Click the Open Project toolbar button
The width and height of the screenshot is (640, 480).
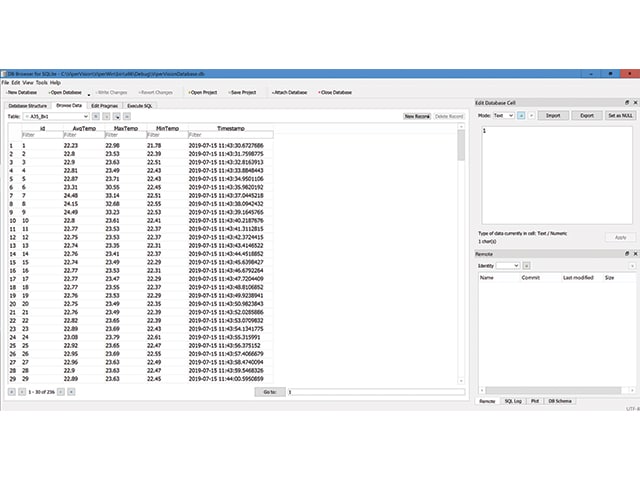[x=203, y=93]
